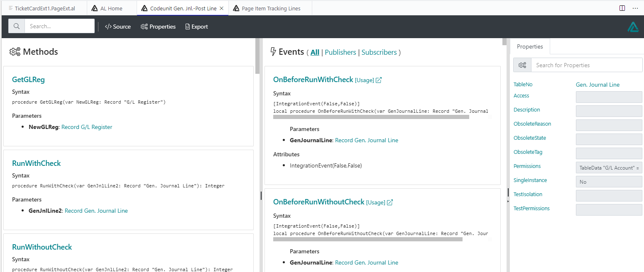Screen dimensions: 644x272
Task: Click the Source toolbar button
Action: (118, 27)
